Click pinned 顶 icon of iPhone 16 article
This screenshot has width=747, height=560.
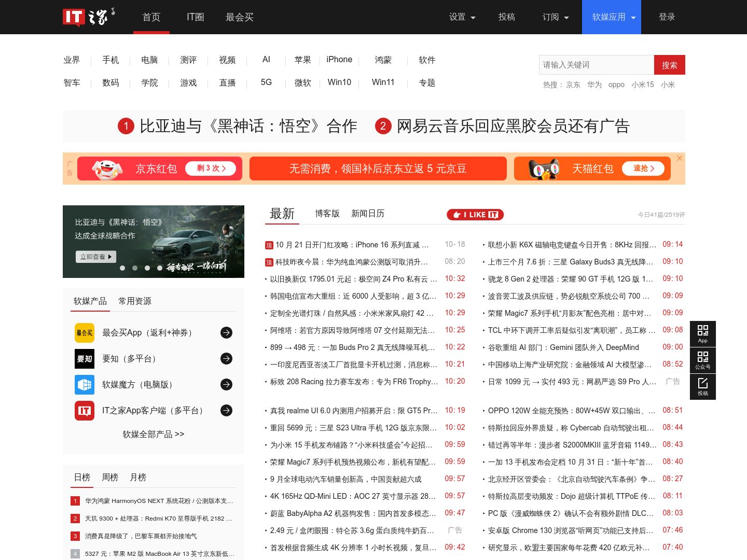click(x=269, y=245)
